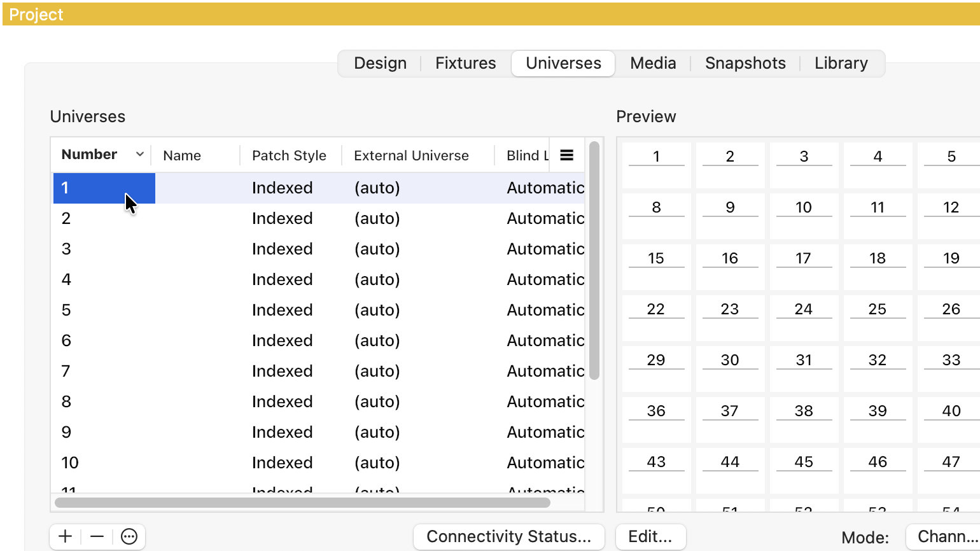Open the more options ellipsis icon
Viewport: 980px width, 551px height.
click(x=129, y=536)
